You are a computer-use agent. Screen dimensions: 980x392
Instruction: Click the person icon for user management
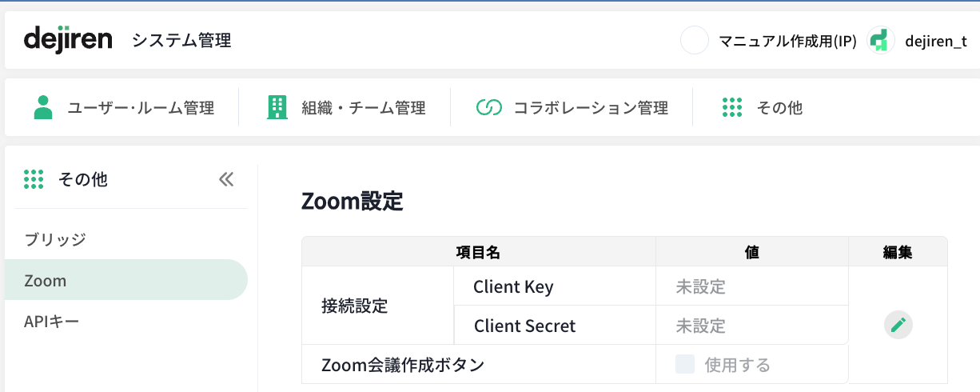point(43,107)
